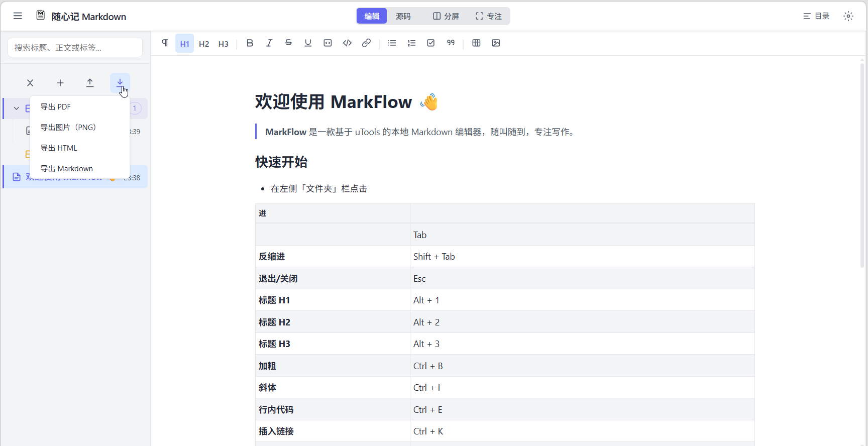868x446 pixels.
Task: Toggle underline formatting
Action: (308, 43)
